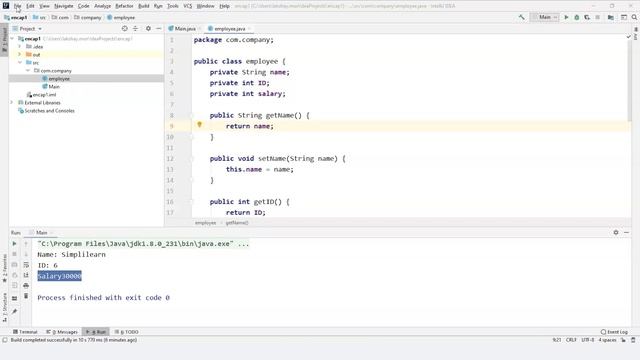Open Main run configuration dropdown
640x360 pixels.
click(x=545, y=17)
